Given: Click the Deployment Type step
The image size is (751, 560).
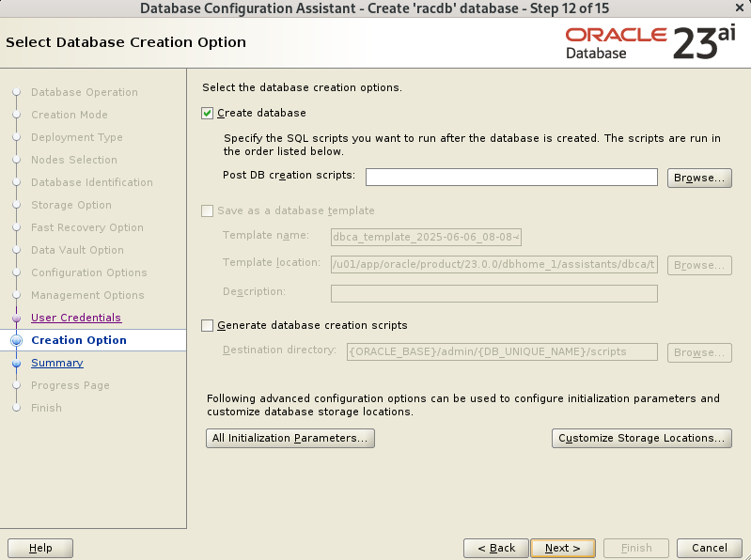Looking at the screenshot, I should click(77, 137).
